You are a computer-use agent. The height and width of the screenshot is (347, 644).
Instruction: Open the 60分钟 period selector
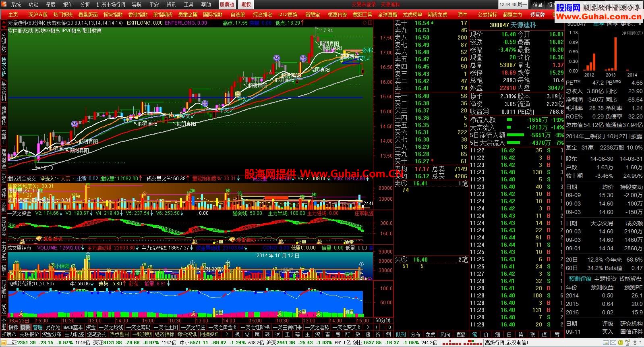383,320
